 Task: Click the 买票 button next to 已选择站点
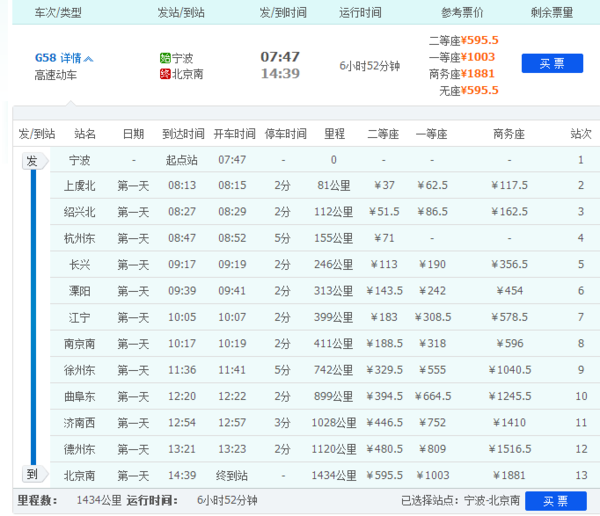[x=556, y=501]
